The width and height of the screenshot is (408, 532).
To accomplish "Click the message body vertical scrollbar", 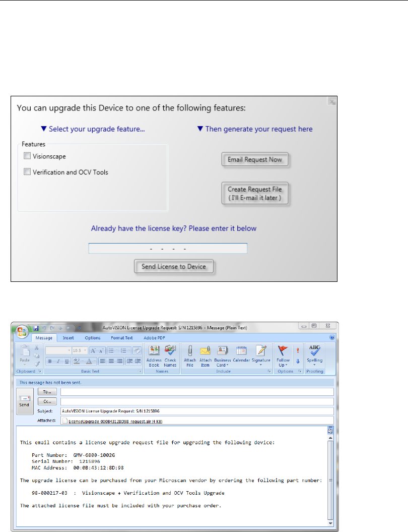I will [x=330, y=480].
